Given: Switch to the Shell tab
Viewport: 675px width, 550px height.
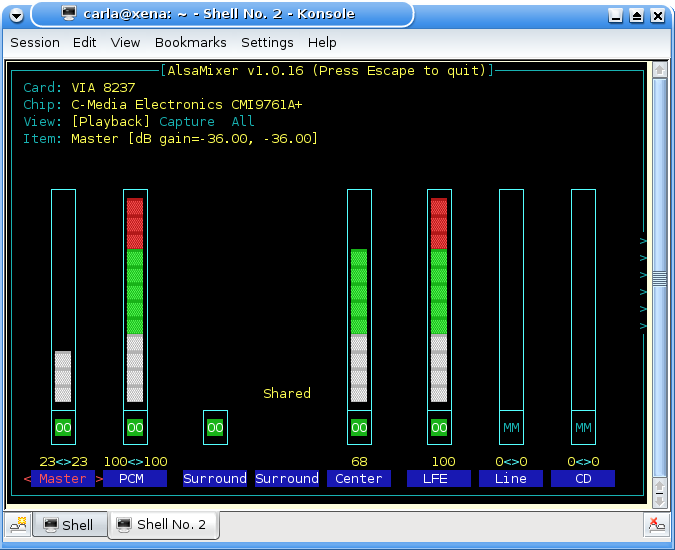Looking at the screenshot, I should [70, 525].
